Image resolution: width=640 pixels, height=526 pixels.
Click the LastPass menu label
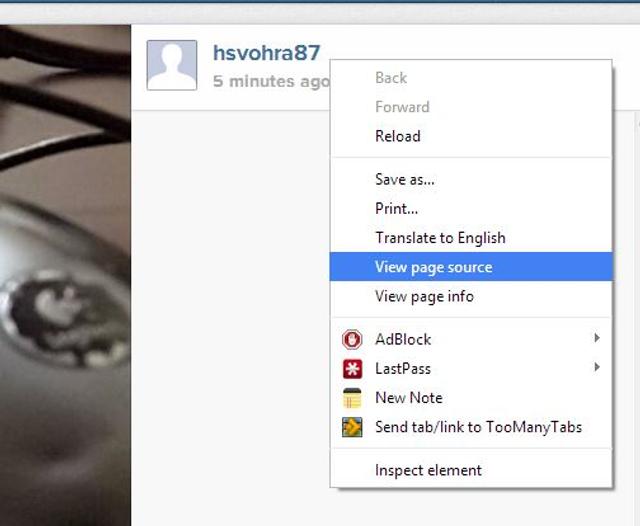(x=403, y=368)
